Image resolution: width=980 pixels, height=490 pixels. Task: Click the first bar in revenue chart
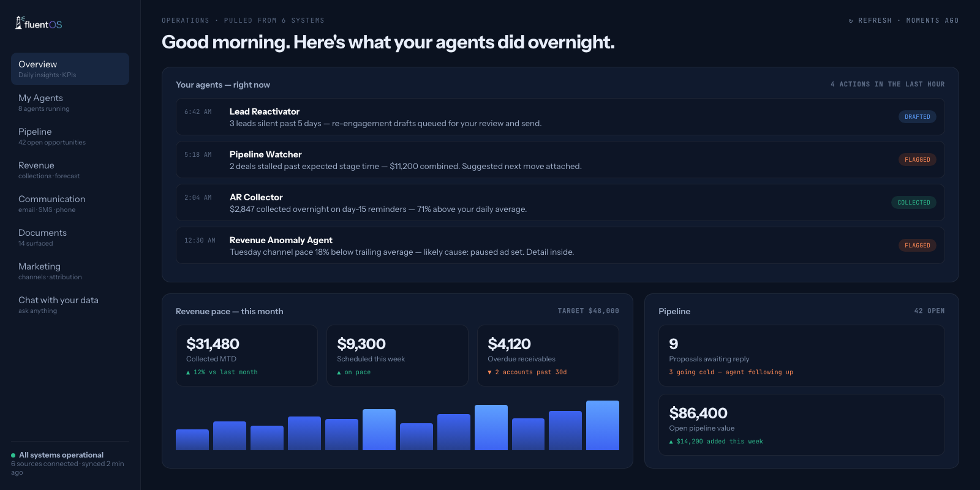click(192, 440)
